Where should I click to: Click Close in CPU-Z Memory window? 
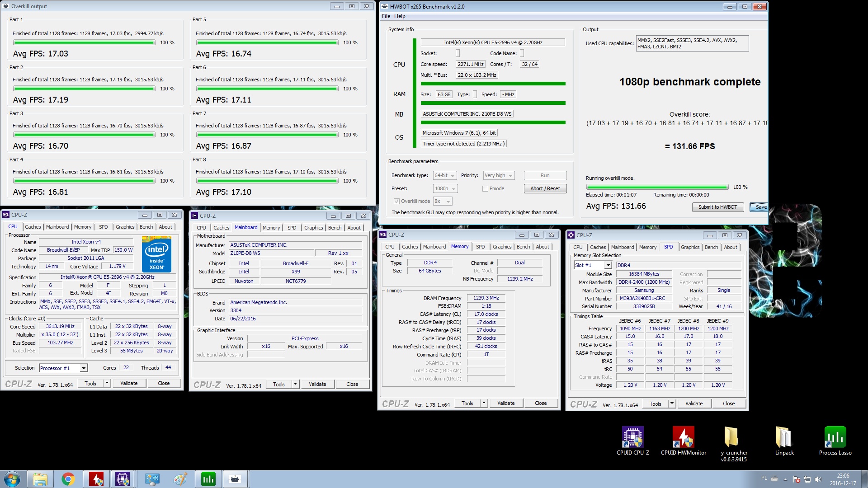point(541,403)
